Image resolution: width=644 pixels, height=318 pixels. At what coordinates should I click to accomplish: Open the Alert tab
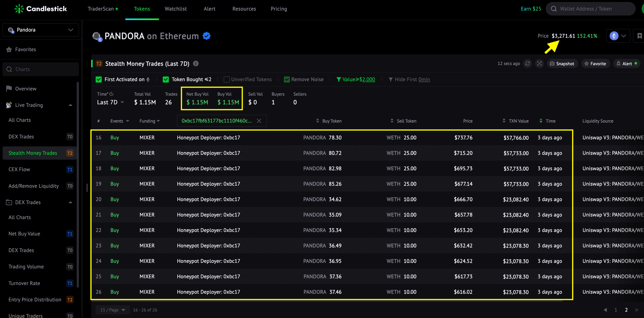[209, 9]
